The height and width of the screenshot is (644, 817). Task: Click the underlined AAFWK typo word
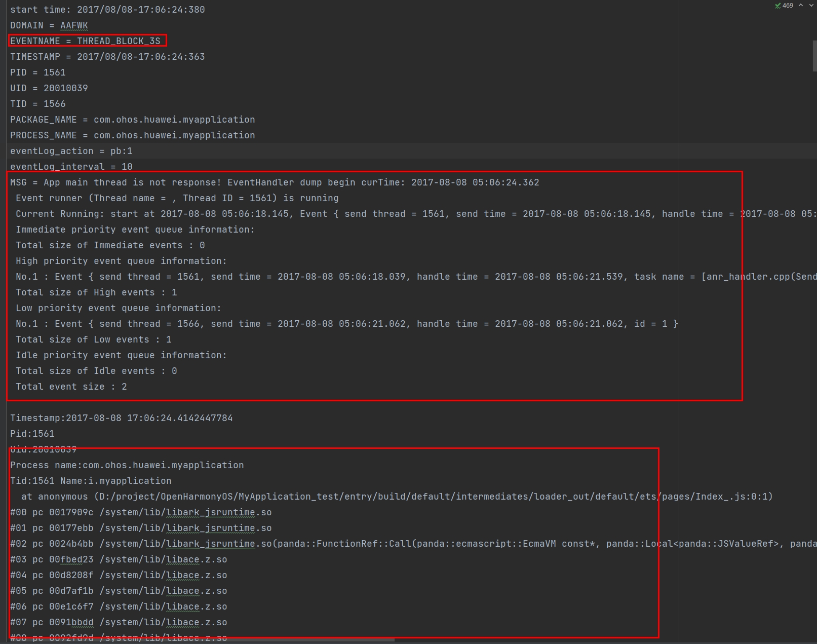click(x=74, y=25)
